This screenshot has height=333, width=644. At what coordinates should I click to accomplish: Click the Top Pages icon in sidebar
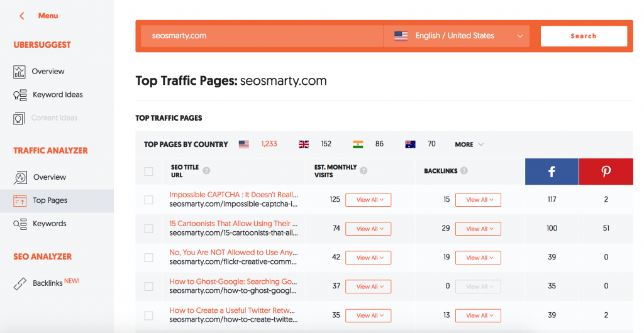point(19,200)
